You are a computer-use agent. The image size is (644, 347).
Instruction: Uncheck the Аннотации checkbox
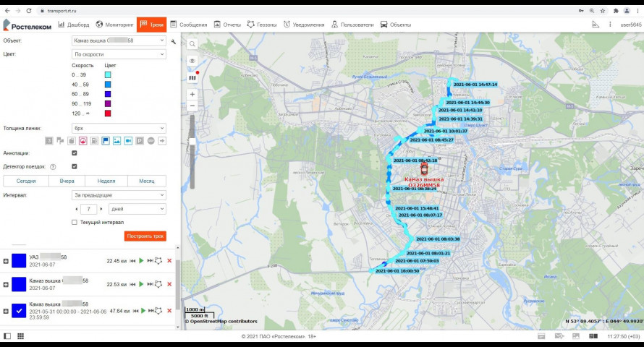75,153
